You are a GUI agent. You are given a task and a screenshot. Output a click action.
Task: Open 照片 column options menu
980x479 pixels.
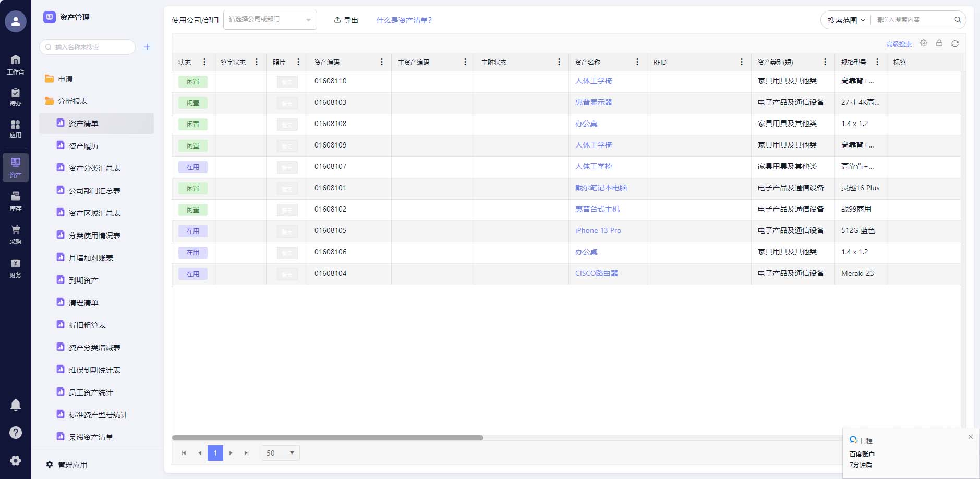tap(298, 62)
